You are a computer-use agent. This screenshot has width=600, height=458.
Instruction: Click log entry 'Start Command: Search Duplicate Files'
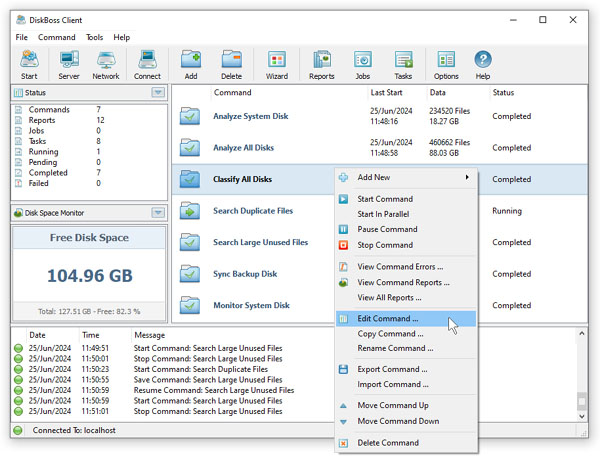coord(201,369)
